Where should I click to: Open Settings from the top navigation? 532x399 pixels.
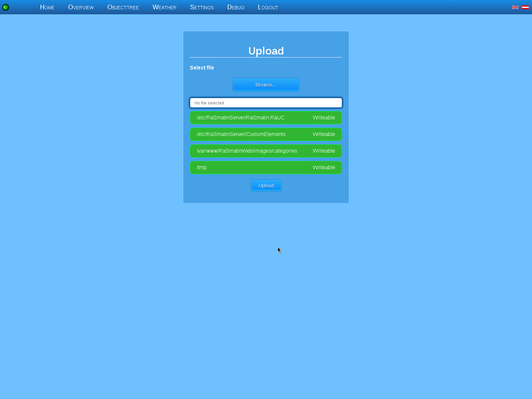(x=202, y=7)
